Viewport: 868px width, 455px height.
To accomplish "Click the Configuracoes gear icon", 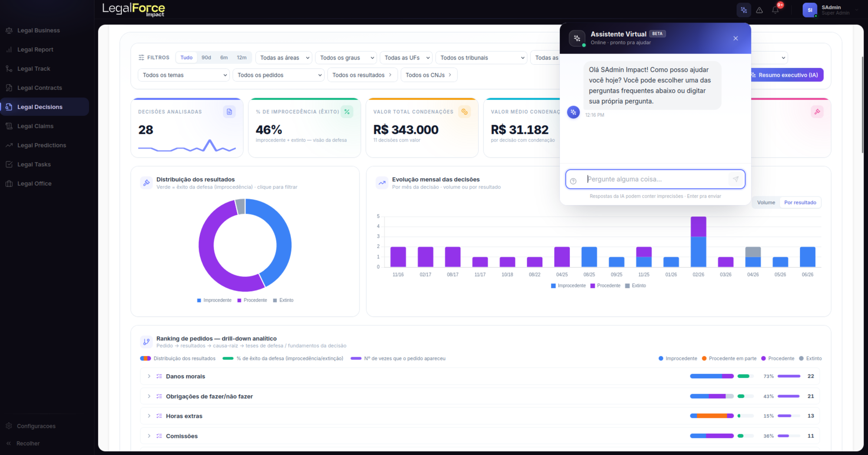I will [x=9, y=426].
